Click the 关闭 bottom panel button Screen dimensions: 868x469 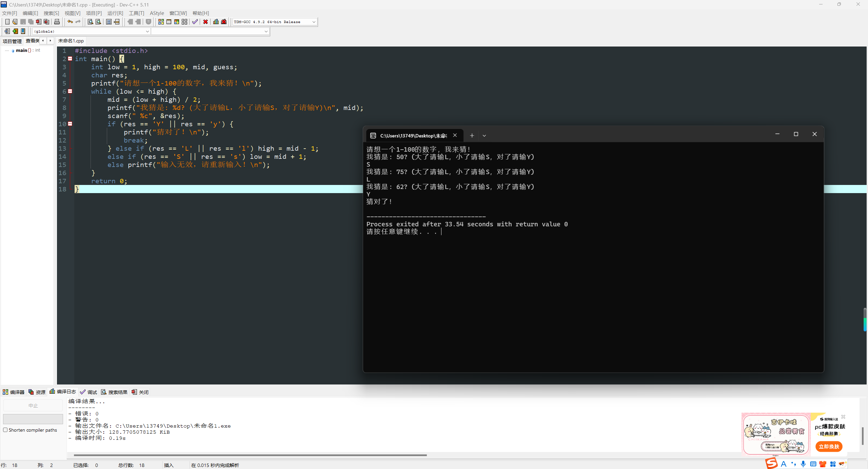(x=140, y=392)
